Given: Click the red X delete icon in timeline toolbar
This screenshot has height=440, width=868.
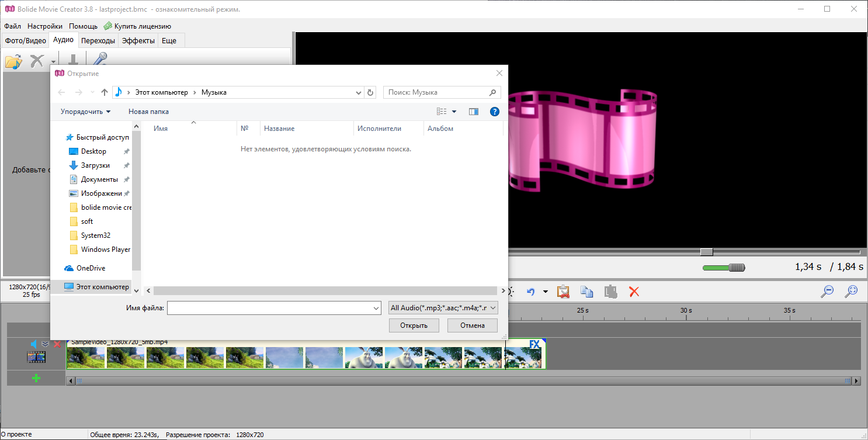Looking at the screenshot, I should [x=634, y=291].
